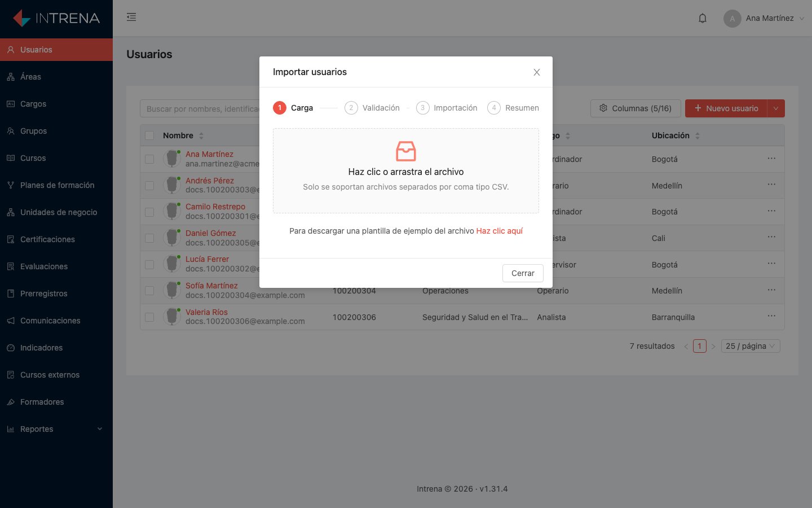Open Usuarios in the sidebar
812x508 pixels.
(56, 50)
